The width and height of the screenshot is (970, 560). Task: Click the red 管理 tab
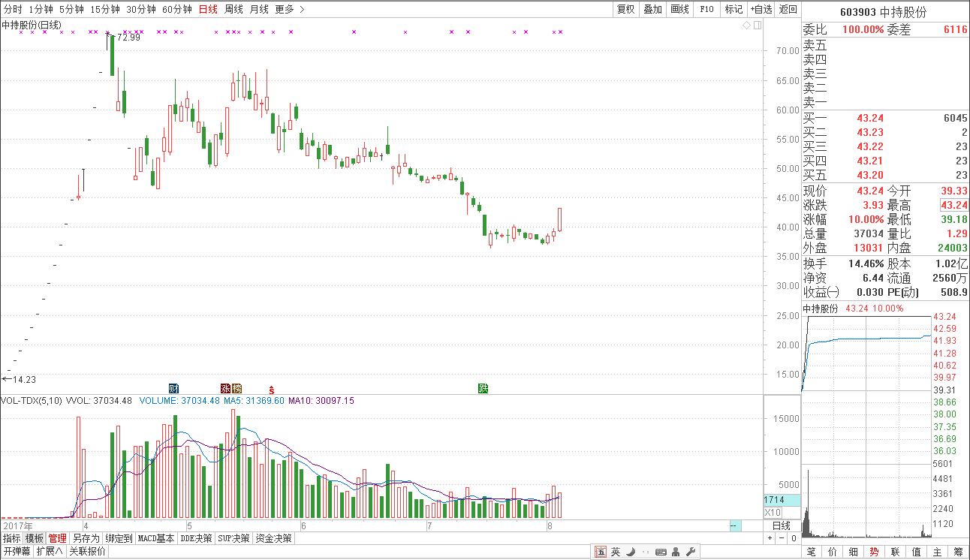pos(58,538)
